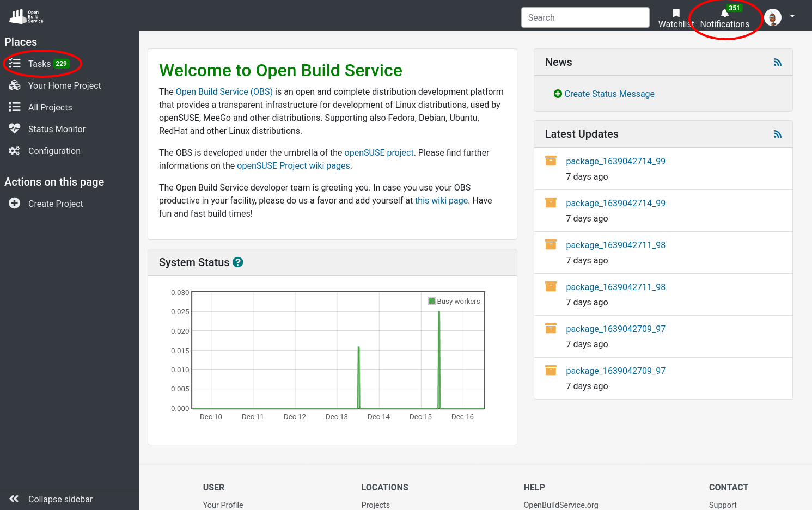Click the Status Monitor heartbeat icon
This screenshot has height=510, width=812.
tap(15, 129)
